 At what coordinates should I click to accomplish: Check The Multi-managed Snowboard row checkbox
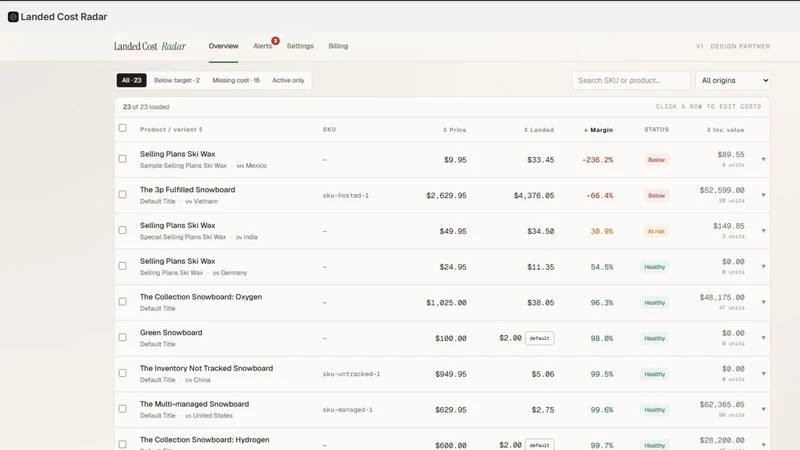coord(122,409)
